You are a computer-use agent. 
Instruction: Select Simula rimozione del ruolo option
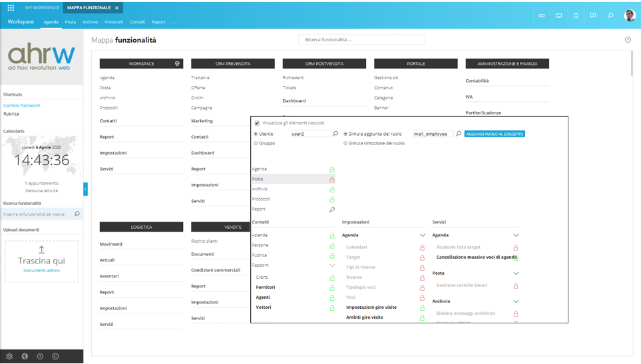tap(345, 143)
